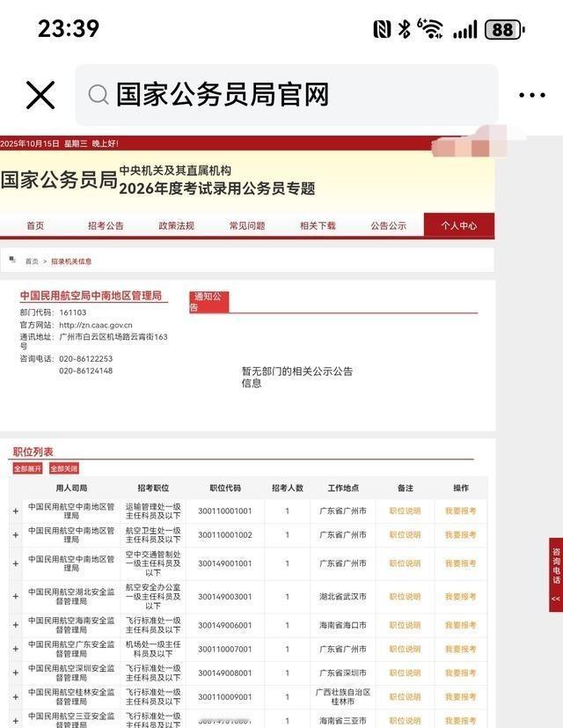Expand the row with code 300110001001
563x728 pixels.
[16, 511]
